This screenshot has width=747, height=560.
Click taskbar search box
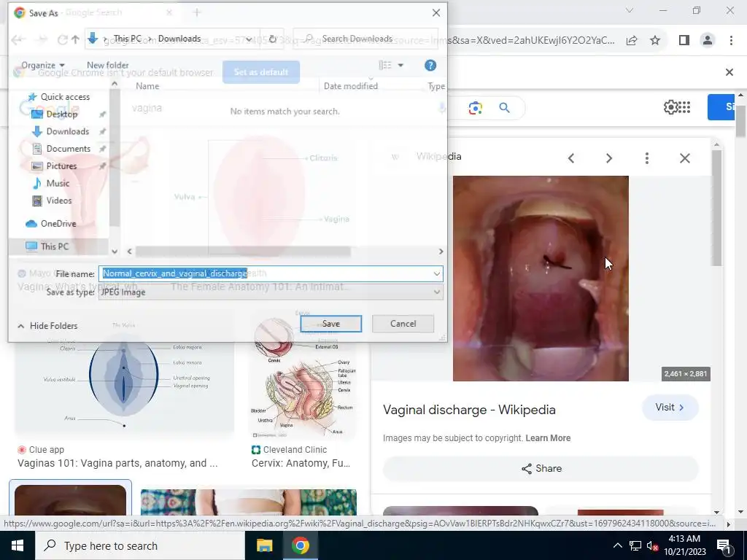point(140,545)
